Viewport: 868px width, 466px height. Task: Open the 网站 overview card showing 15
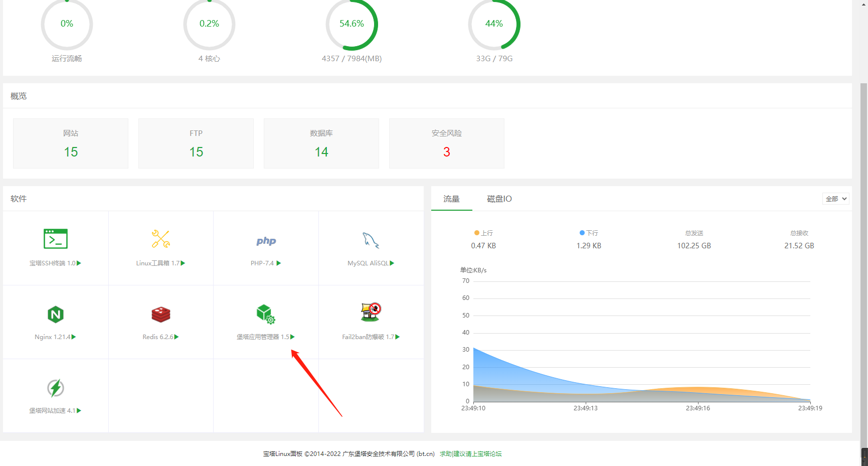point(71,143)
